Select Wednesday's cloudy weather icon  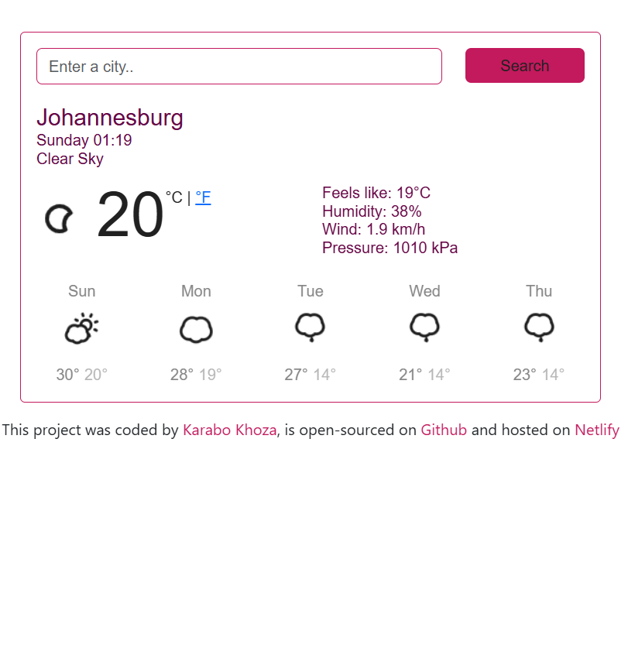pyautogui.click(x=424, y=327)
